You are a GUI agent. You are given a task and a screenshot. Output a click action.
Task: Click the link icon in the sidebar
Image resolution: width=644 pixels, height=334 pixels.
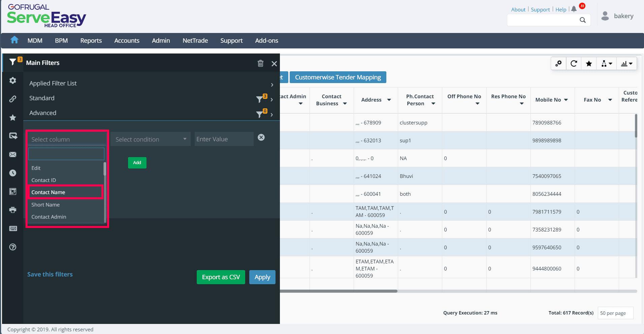tap(13, 99)
